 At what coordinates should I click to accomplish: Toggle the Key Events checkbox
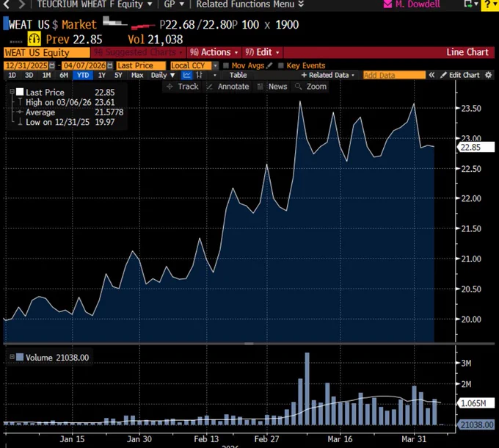coord(280,65)
